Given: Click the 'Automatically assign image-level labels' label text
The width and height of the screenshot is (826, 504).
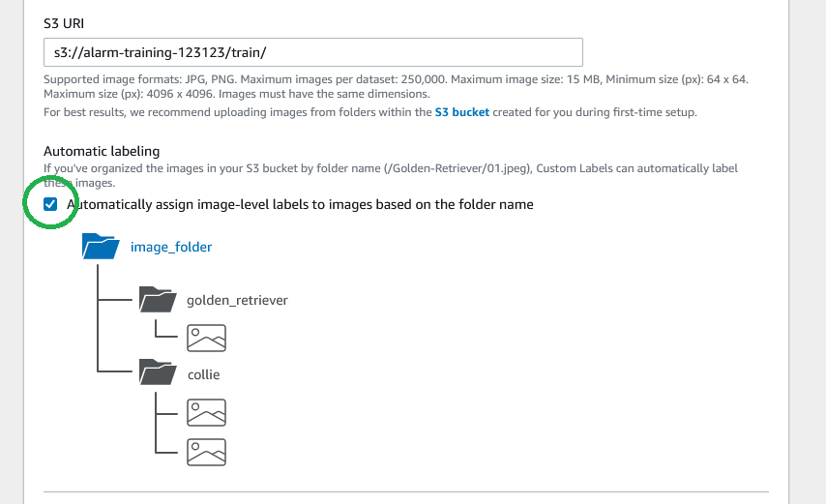Looking at the screenshot, I should click(x=300, y=204).
